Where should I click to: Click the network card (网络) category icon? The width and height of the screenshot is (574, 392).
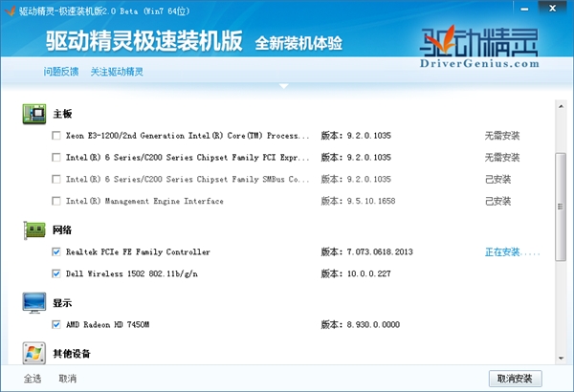tap(34, 230)
